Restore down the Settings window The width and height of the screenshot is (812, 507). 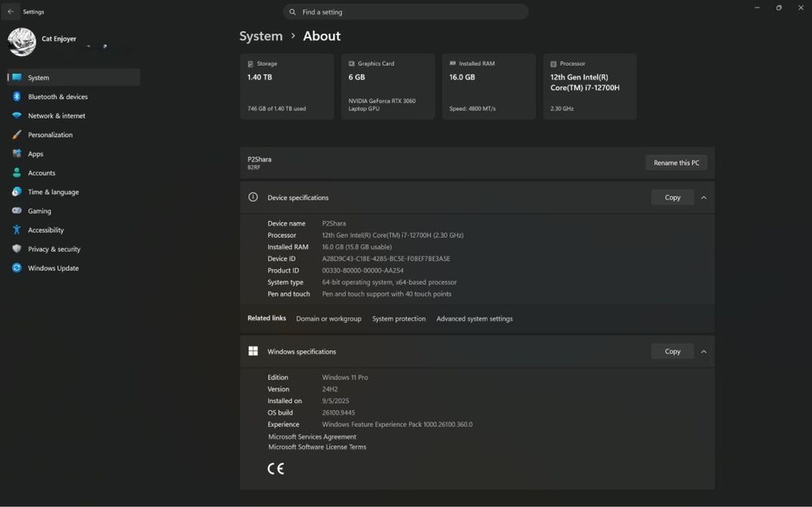point(779,8)
